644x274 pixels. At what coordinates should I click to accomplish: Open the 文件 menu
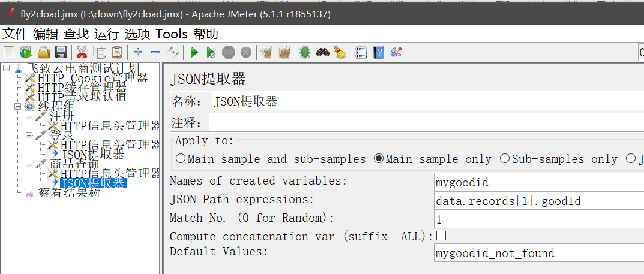15,34
